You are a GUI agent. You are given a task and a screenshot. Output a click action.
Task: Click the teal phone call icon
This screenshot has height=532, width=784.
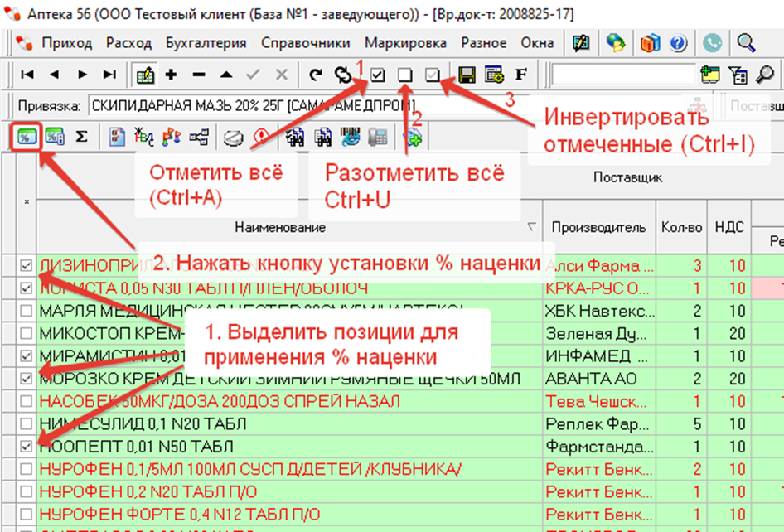(713, 43)
